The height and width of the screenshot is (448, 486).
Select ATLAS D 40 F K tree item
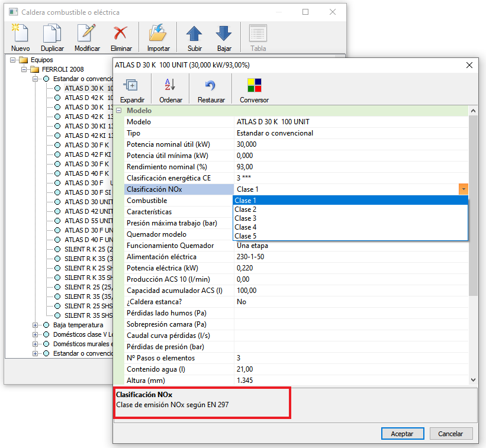87,173
